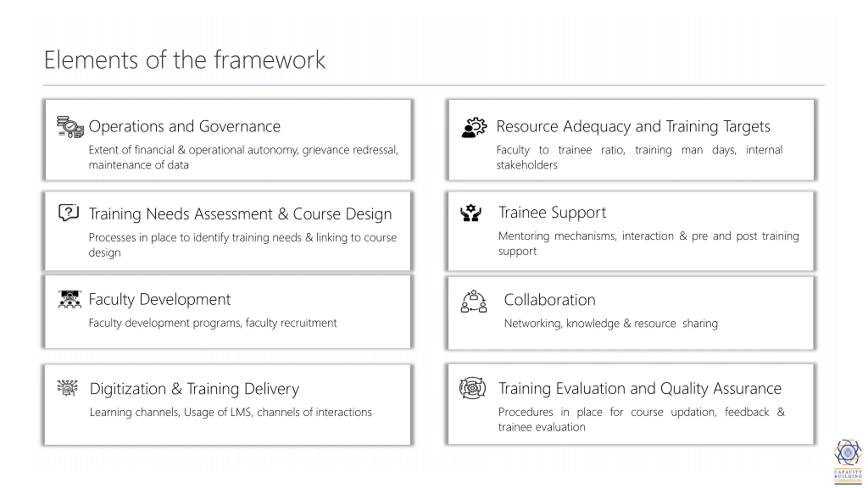Click the Digitization & Training Delivery chip icon
The image size is (868, 488).
67,388
